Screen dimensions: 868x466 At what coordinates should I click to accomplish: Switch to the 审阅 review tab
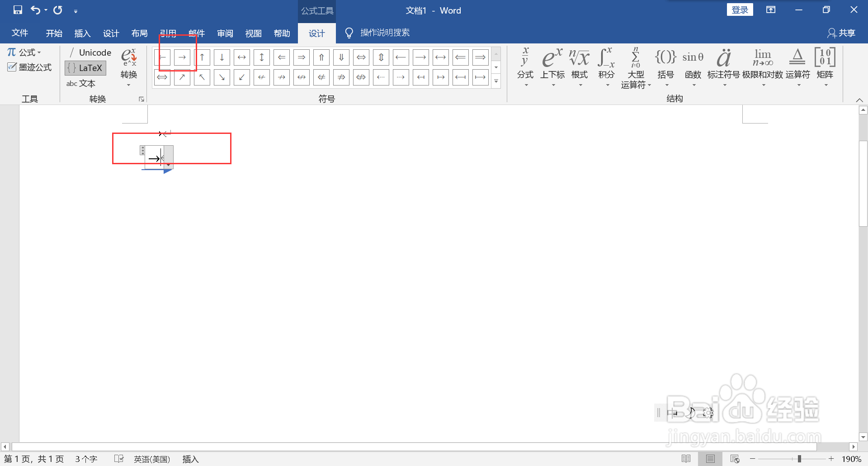[225, 33]
